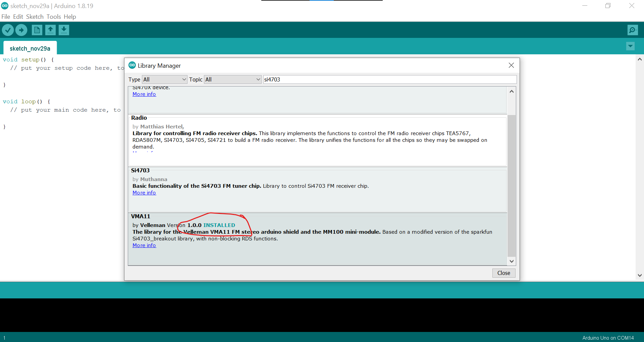This screenshot has width=644, height=342.
Task: Expand the Type filter dropdown
Action: point(164,79)
